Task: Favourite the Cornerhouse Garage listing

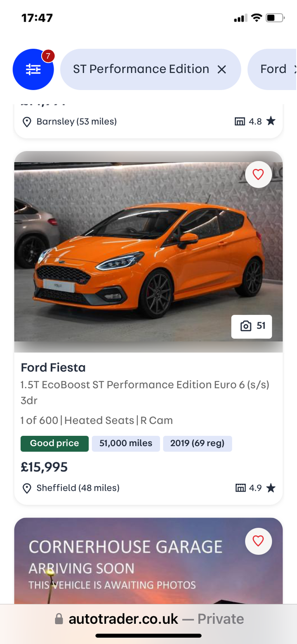Action: [x=258, y=540]
